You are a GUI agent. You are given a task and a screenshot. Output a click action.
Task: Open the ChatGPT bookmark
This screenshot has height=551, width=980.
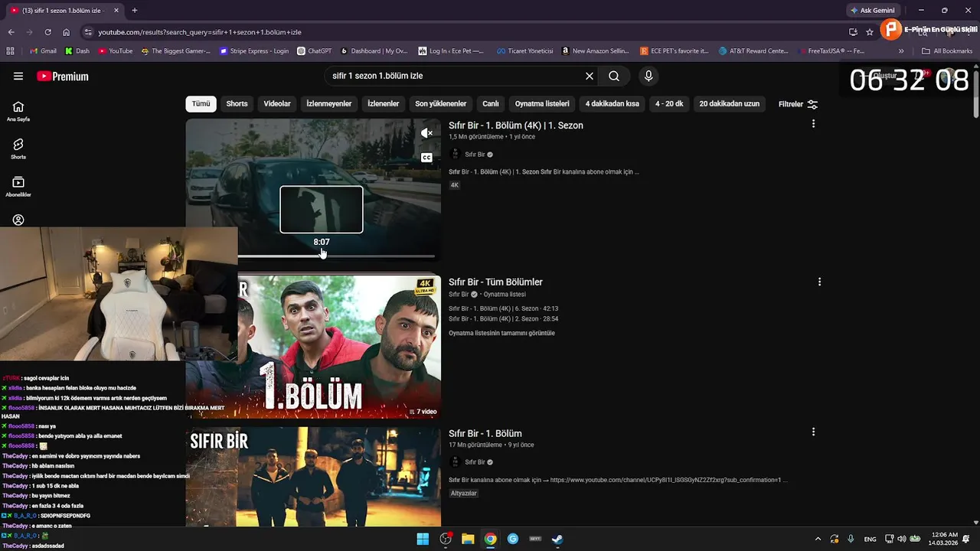(314, 51)
